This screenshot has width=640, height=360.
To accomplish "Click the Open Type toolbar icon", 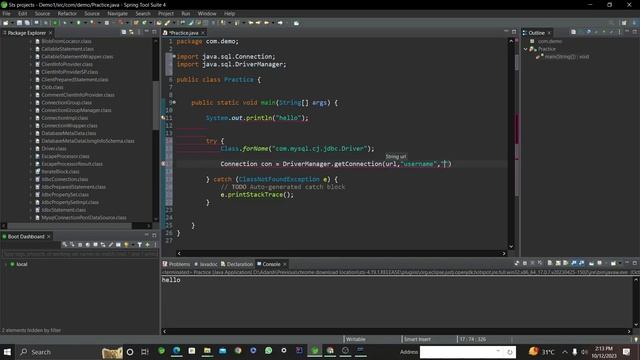I will click(x=159, y=23).
